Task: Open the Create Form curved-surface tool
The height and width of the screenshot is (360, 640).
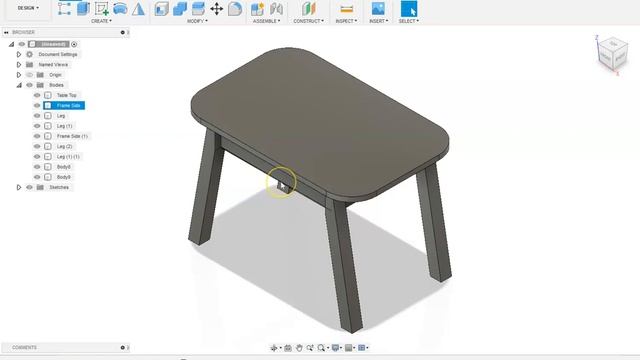Action: [x=120, y=9]
